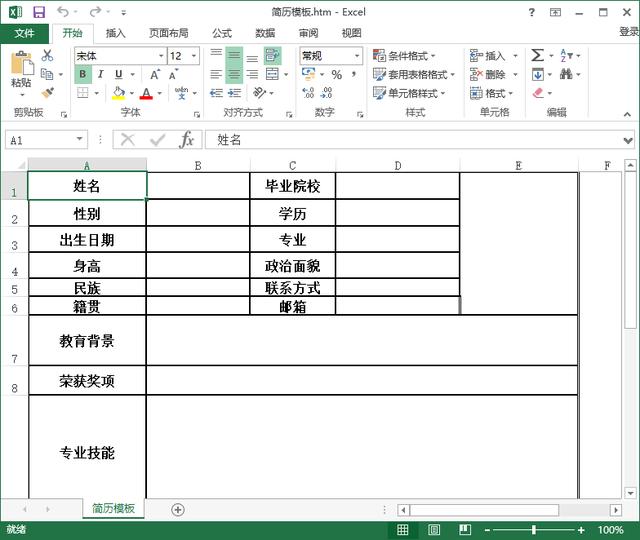Viewport: 640px width, 540px height.
Task: Toggle Bold formatting button
Action: click(x=83, y=74)
